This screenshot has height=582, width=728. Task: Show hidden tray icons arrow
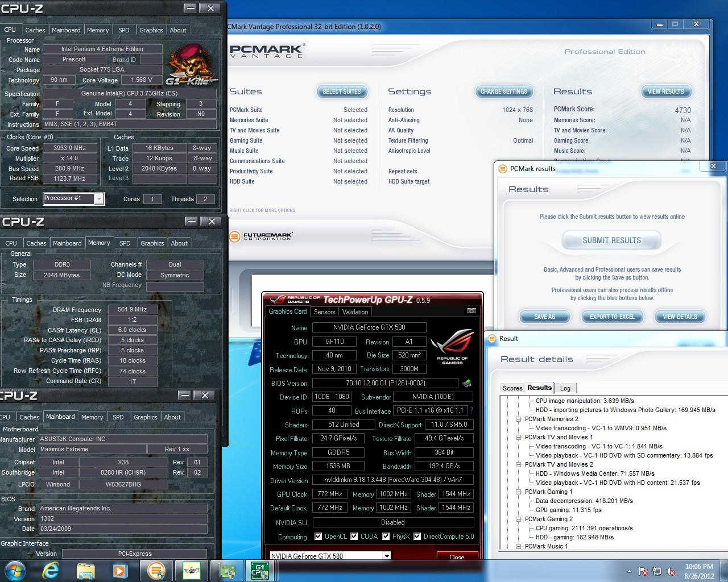point(629,571)
